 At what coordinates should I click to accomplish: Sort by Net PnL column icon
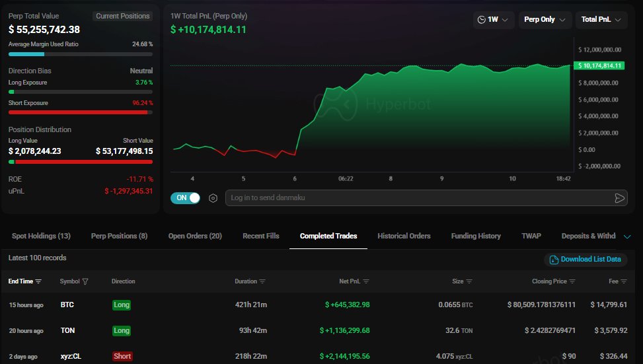tap(366, 281)
